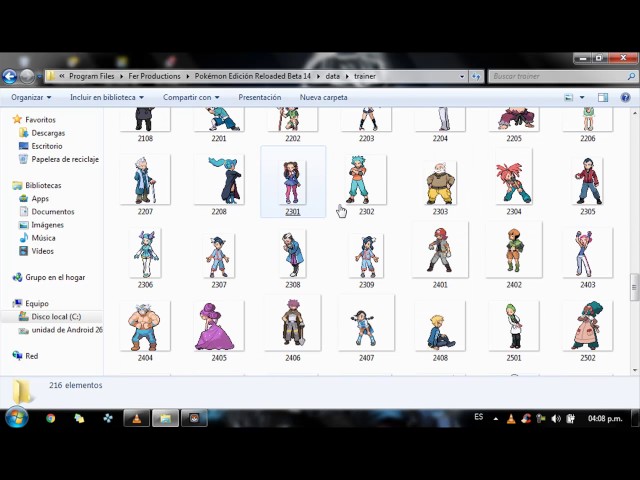The height and width of the screenshot is (480, 640).
Task: Open VLC media player taskbar button
Action: [x=136, y=418]
